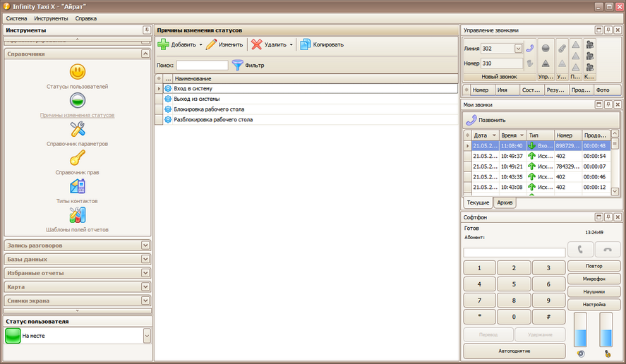Click the top conference people icon
The width and height of the screenshot is (626, 364).
(590, 44)
